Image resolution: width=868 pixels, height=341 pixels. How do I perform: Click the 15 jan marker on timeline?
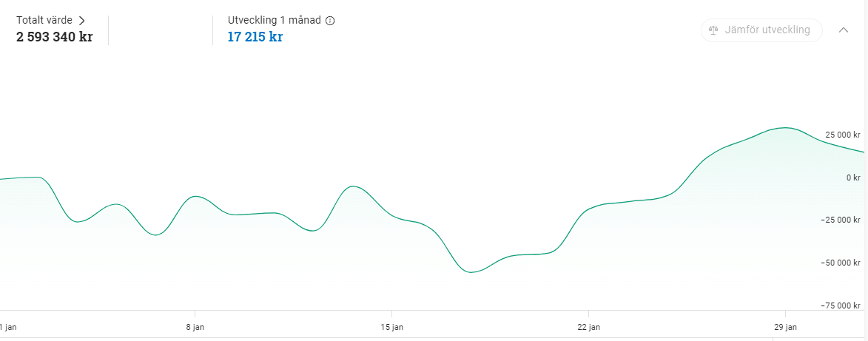[x=392, y=327]
